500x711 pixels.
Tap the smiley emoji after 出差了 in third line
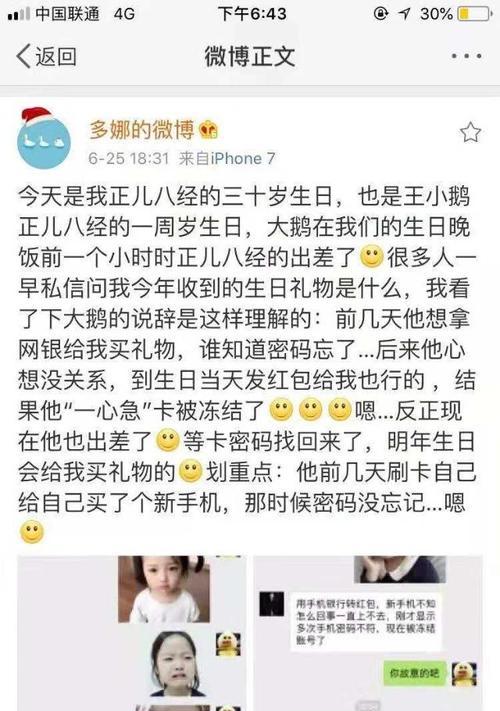pos(372,256)
